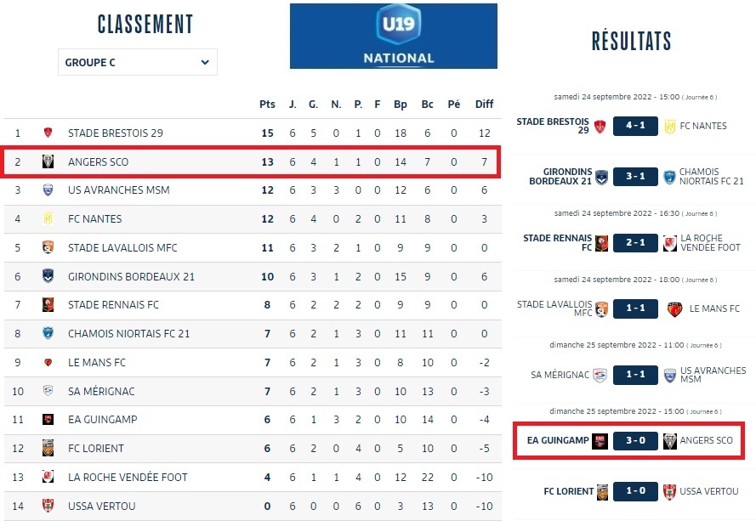Image resolution: width=756 pixels, height=532 pixels.
Task: Click the 1 - 0 score for Lorient–Vertou
Action: pyautogui.click(x=634, y=491)
